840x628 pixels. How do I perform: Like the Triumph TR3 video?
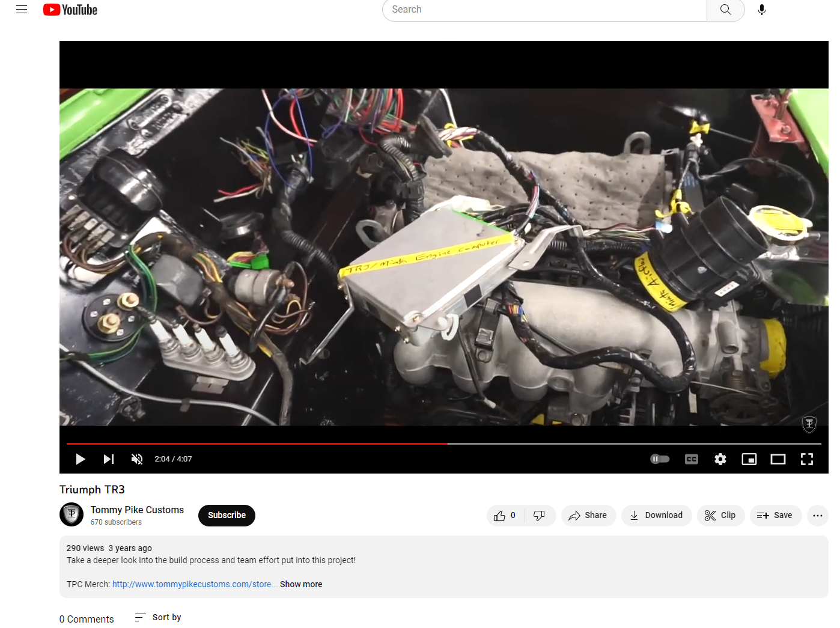click(x=505, y=516)
